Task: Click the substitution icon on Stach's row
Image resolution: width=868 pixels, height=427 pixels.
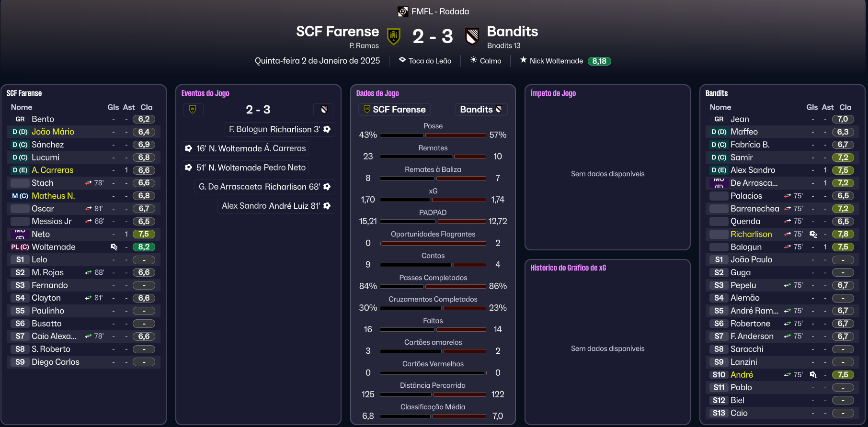Action: (x=89, y=183)
